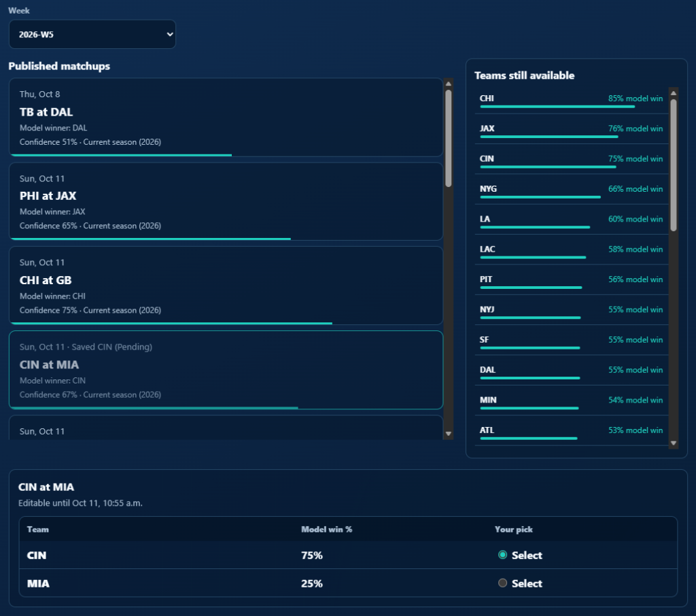Viewport: 696px width, 616px height.
Task: Click the 75% model win cell for CIN
Action: pos(311,555)
